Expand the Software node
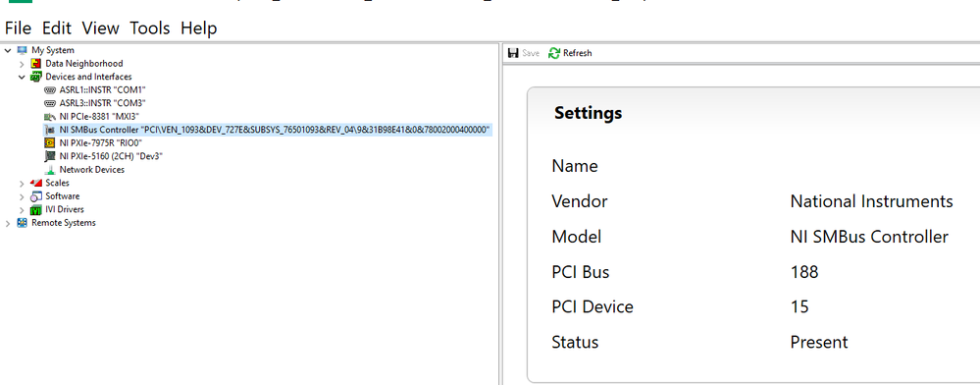The image size is (980, 385). pos(22,196)
